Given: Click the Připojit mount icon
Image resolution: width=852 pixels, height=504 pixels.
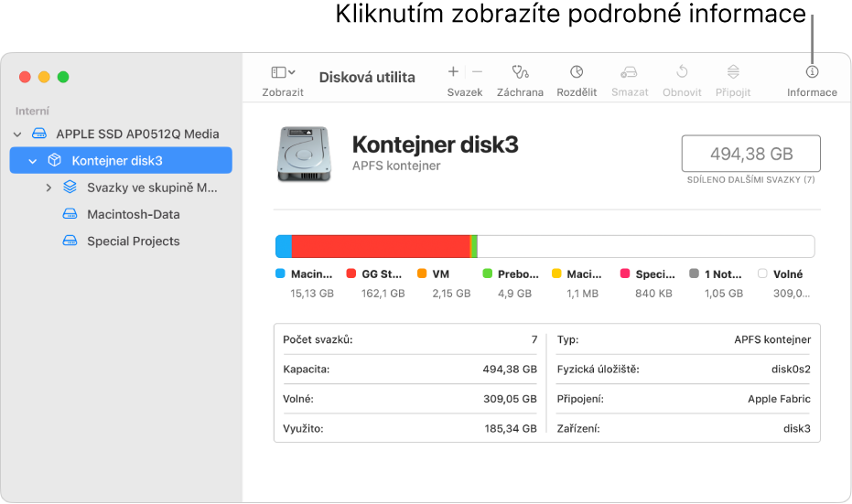Looking at the screenshot, I should (733, 71).
